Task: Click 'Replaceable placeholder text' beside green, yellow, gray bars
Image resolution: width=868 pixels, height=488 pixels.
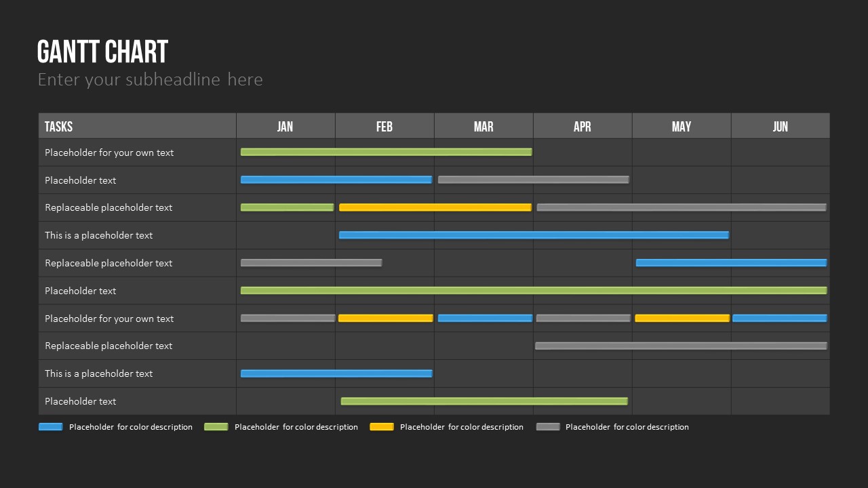Action: (x=108, y=207)
